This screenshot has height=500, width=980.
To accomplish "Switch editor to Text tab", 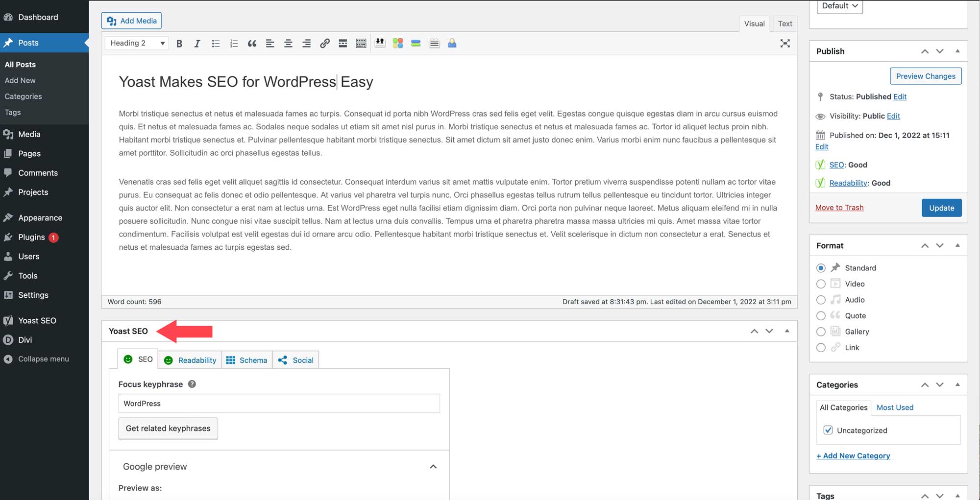I will (784, 24).
